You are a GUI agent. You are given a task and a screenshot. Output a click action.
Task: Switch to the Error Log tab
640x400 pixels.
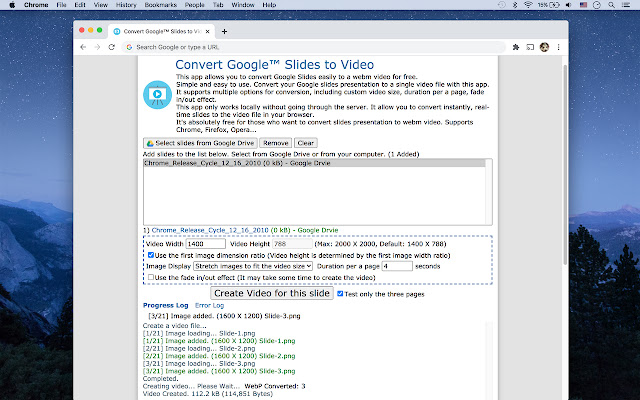point(209,304)
